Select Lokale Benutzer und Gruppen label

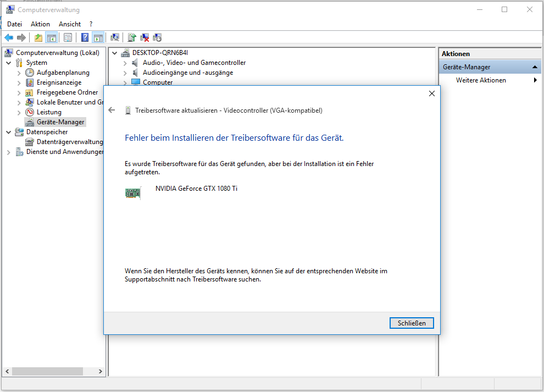pyautogui.click(x=70, y=102)
